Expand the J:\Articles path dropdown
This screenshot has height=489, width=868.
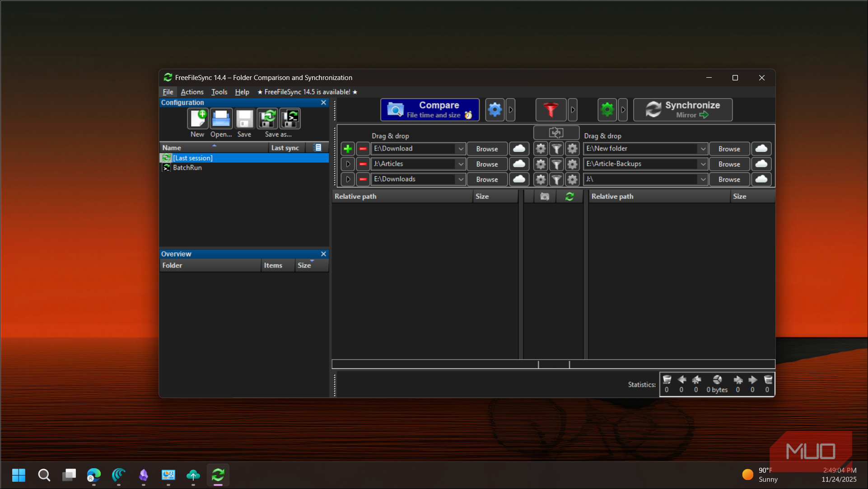tap(461, 164)
